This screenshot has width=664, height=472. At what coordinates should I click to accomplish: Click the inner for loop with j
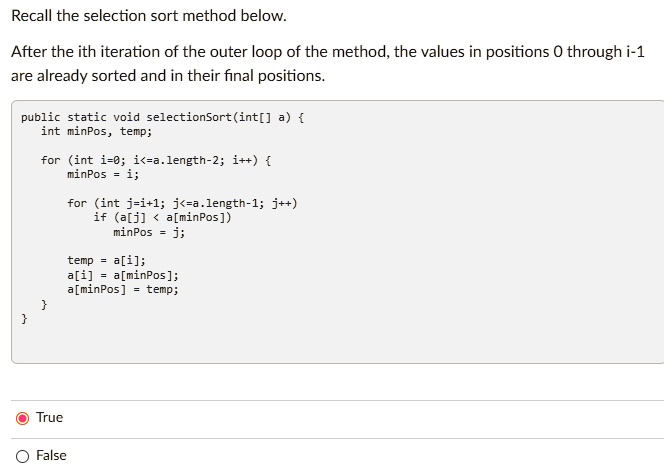click(x=182, y=203)
